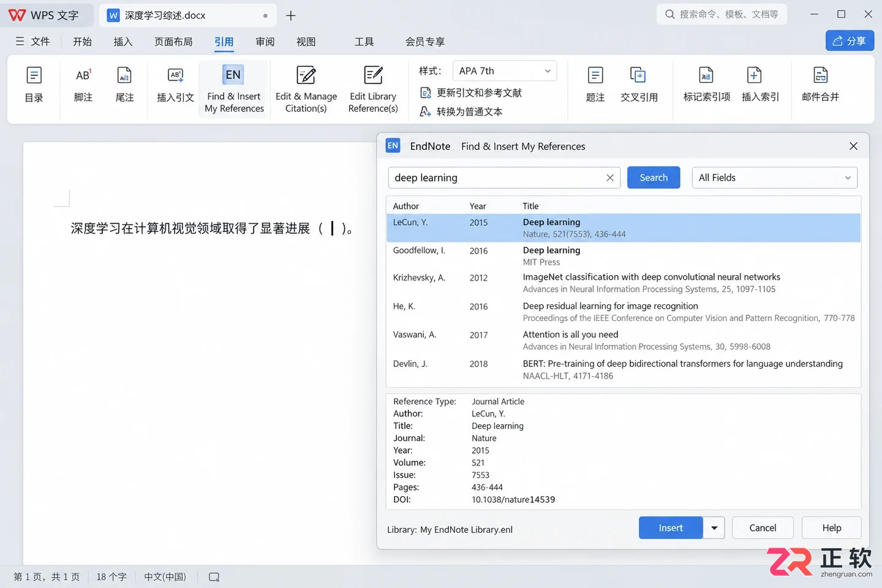The height and width of the screenshot is (588, 882).
Task: Click the 18 个字 word count entry
Action: [111, 577]
